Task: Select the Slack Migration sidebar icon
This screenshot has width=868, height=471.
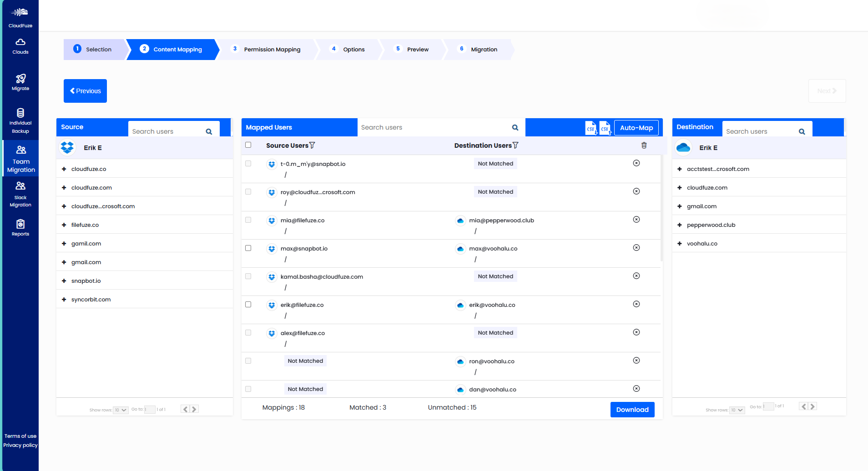Action: (x=20, y=193)
